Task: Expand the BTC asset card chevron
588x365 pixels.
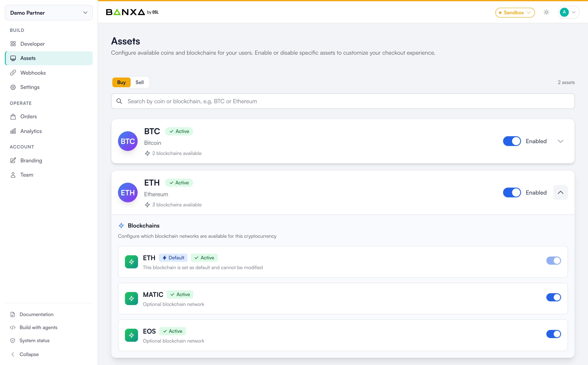Action: point(560,141)
